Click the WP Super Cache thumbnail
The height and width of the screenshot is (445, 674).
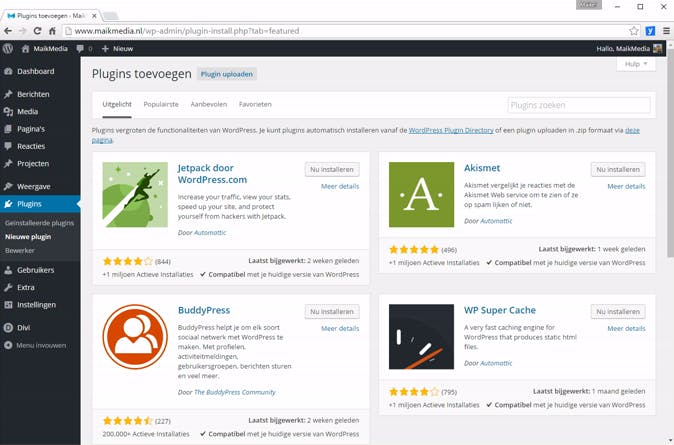(421, 337)
